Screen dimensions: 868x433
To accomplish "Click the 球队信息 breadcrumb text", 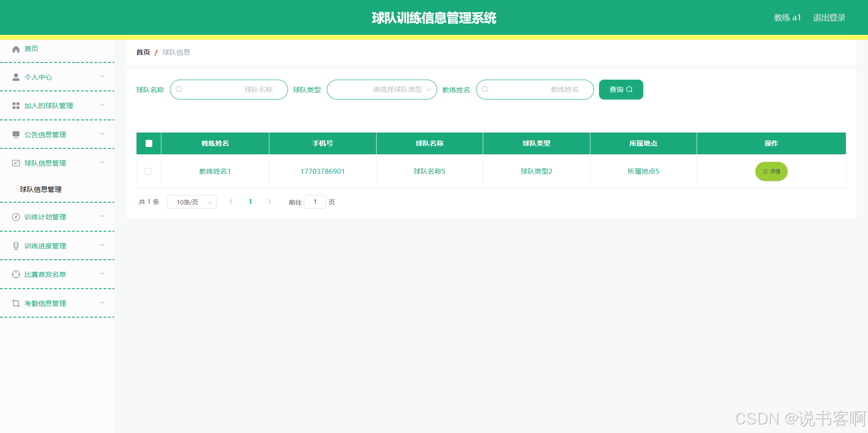I will point(176,52).
